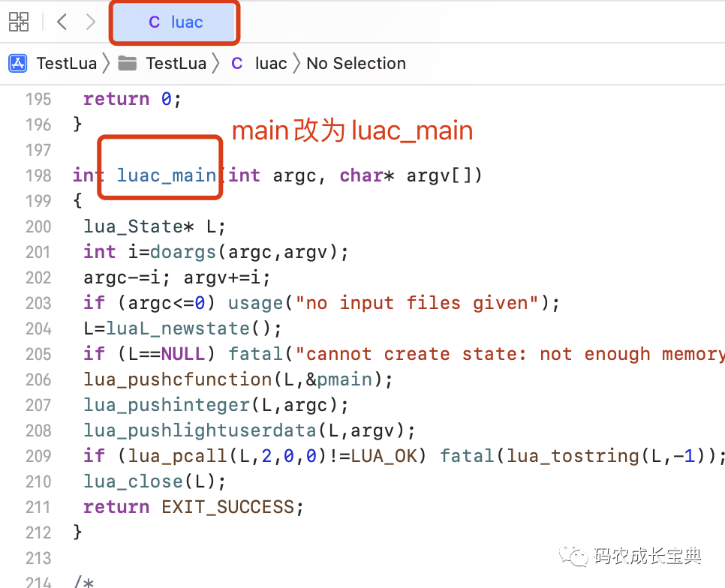Click the purple C icon before luac breadcrumb
The image size is (725, 588).
click(236, 63)
